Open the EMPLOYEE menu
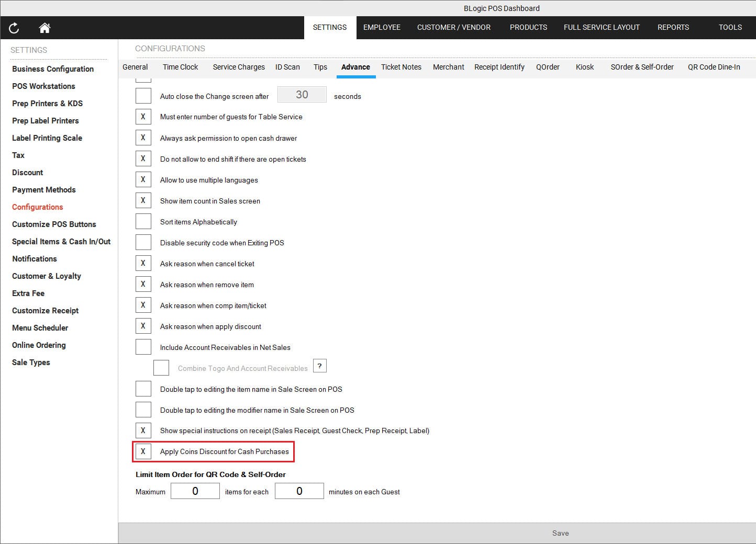The height and width of the screenshot is (544, 756). (x=382, y=27)
